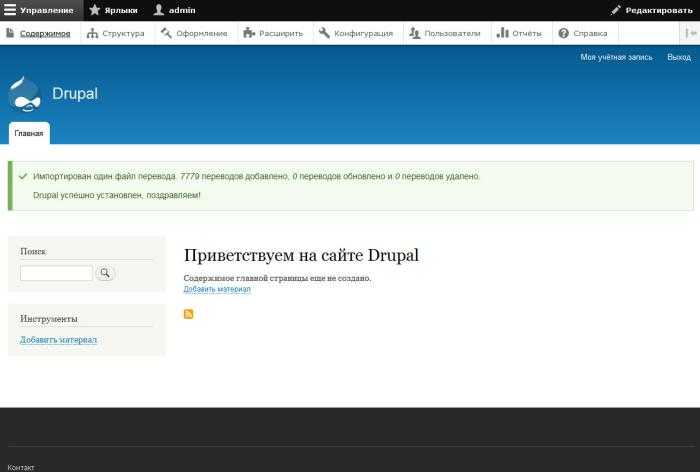Toggle toolbar orientation at the right edge
Viewport: 700px width, 472px height.
tap(690, 33)
